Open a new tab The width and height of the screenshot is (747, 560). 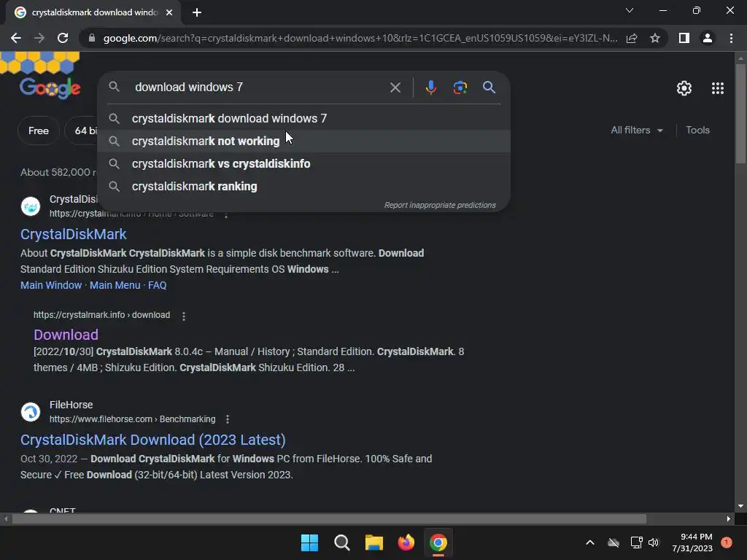pos(197,12)
